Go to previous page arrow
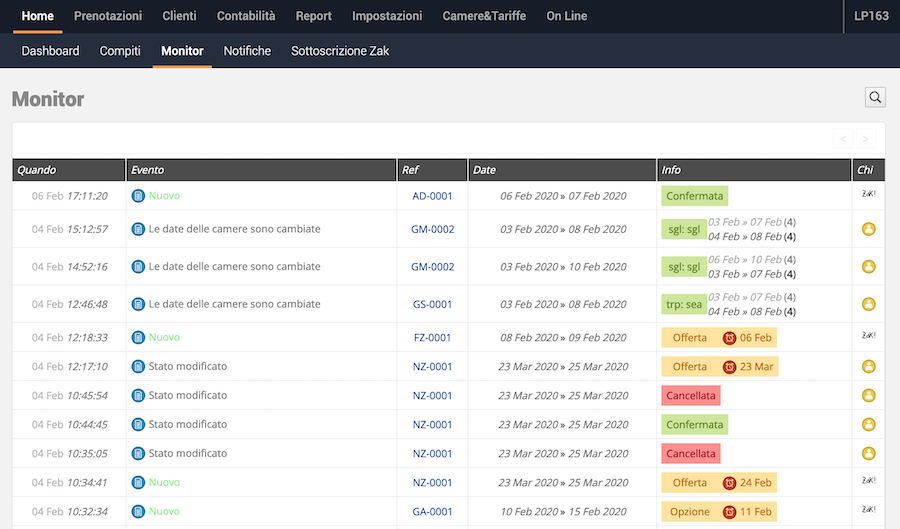Image resolution: width=900 pixels, height=529 pixels. 843,139
